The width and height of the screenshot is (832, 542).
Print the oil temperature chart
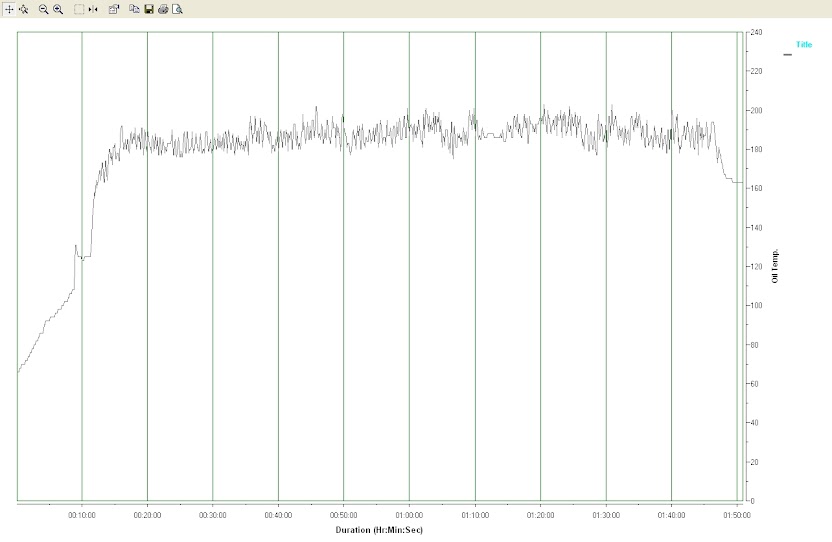pos(163,9)
